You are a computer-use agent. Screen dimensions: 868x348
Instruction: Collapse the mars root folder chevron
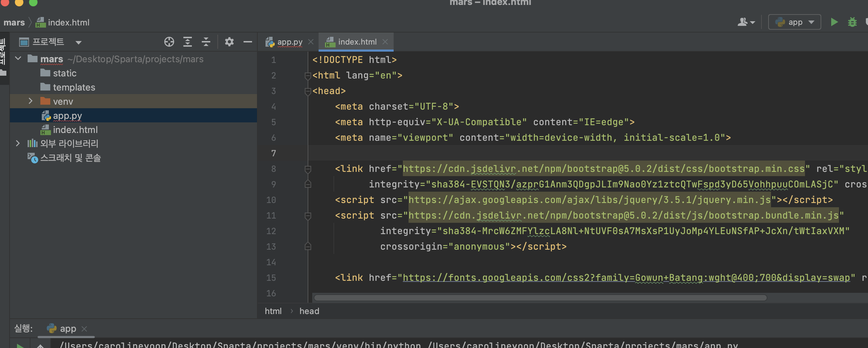pyautogui.click(x=18, y=58)
